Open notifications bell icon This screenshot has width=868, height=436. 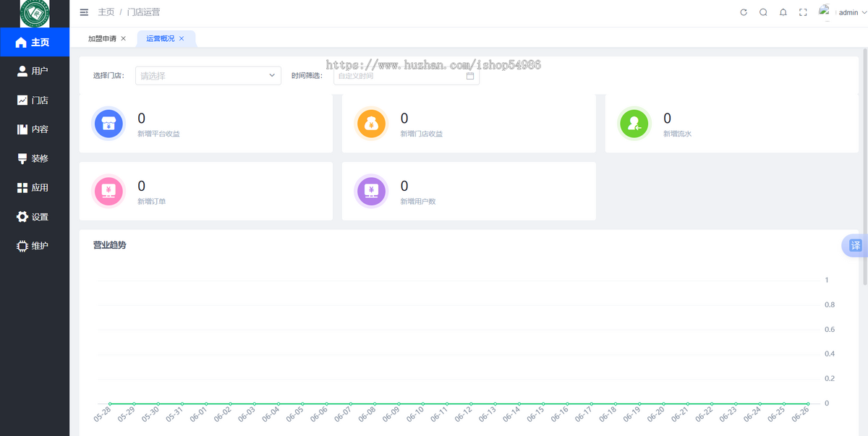coord(783,12)
